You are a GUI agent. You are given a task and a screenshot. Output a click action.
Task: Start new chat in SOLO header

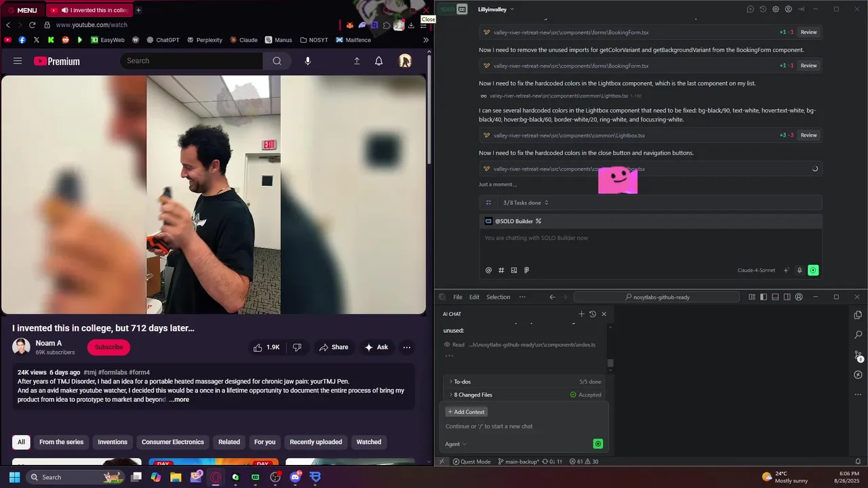pos(750,9)
